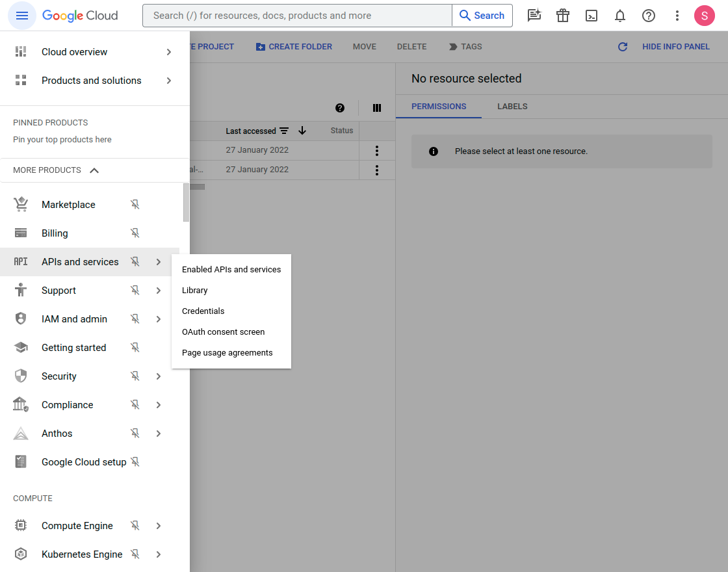The image size is (728, 572).
Task: Switch to the Labels tab
Action: click(x=512, y=107)
